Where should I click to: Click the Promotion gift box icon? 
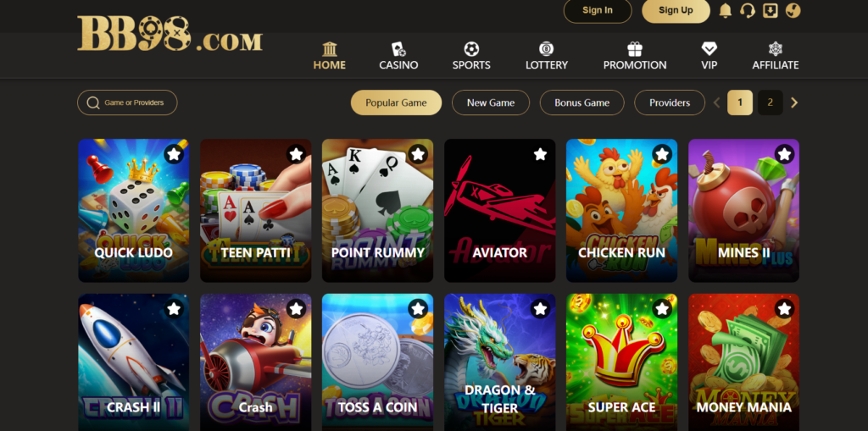click(634, 49)
